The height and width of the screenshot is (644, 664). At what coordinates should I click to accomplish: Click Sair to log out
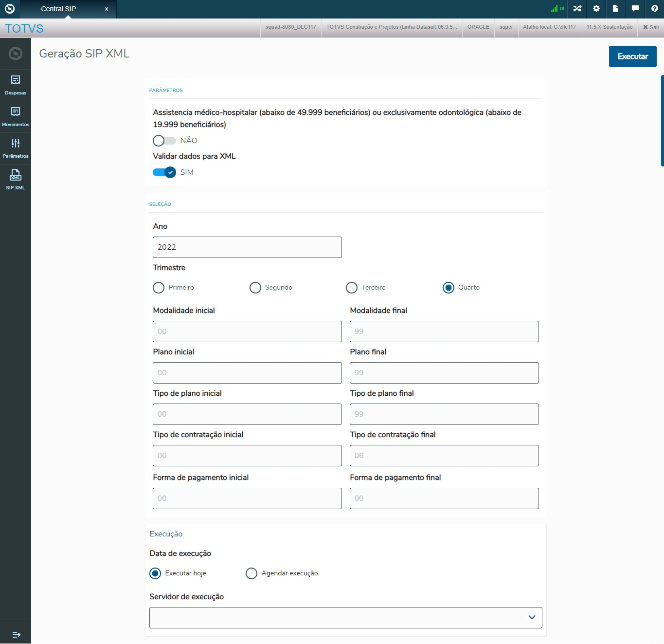651,27
